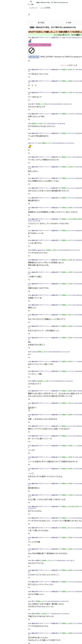This screenshot has width=82, height=644.
Task: Reply to post 0051 using arrow icon
Action: tap(29, 610)
